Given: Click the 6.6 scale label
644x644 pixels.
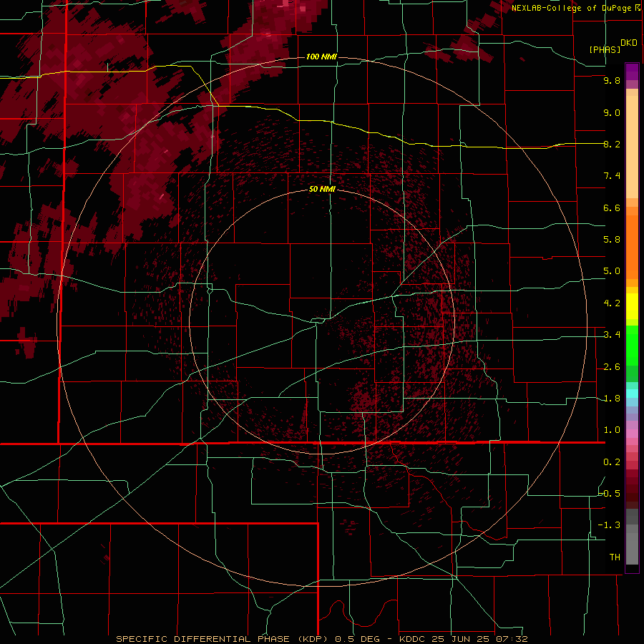Looking at the screenshot, I should click(x=612, y=208).
